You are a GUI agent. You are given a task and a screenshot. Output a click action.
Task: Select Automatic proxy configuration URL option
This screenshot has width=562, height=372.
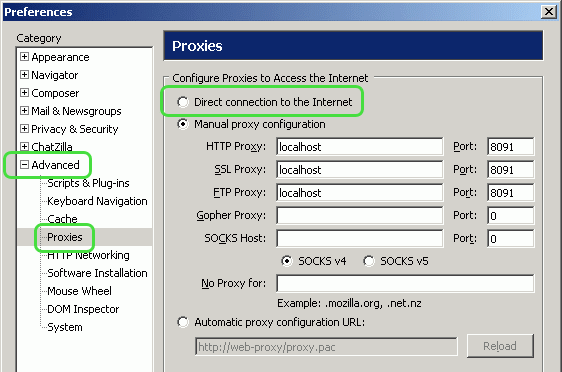(x=183, y=322)
